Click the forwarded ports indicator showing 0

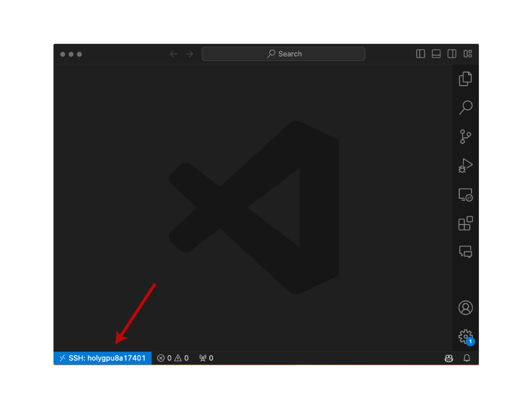point(206,358)
